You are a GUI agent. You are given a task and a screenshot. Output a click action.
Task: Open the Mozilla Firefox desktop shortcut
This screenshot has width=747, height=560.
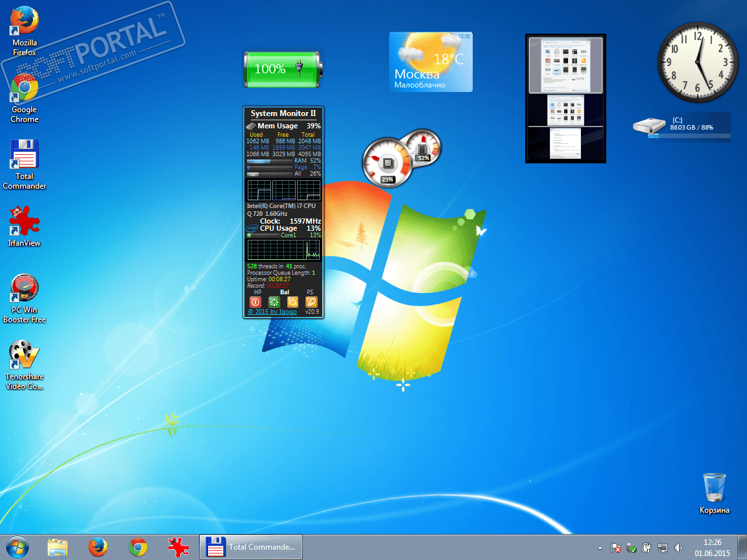click(x=24, y=31)
